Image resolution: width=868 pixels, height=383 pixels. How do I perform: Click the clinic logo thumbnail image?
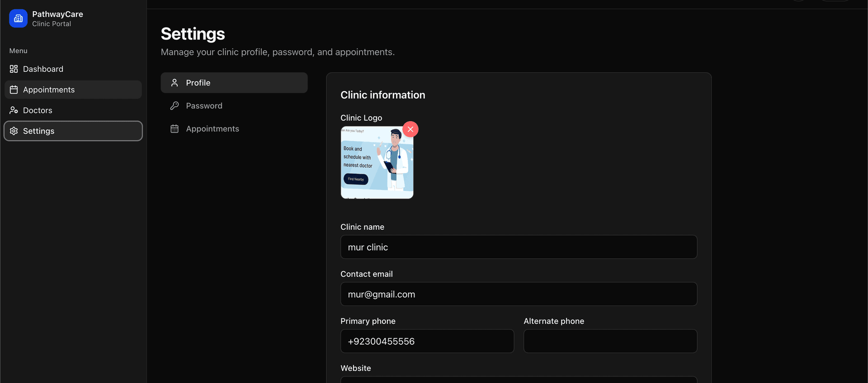(x=377, y=162)
